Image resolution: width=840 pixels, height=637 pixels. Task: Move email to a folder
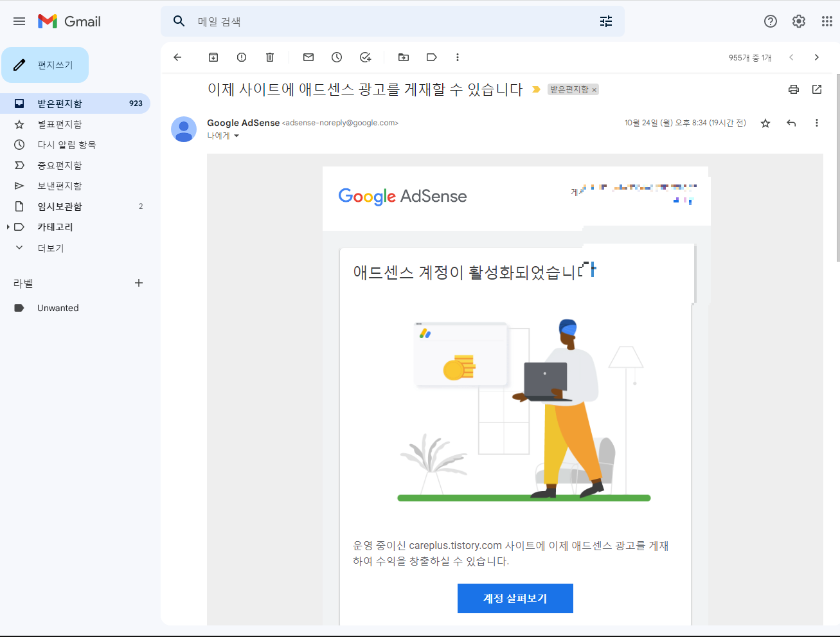(404, 57)
